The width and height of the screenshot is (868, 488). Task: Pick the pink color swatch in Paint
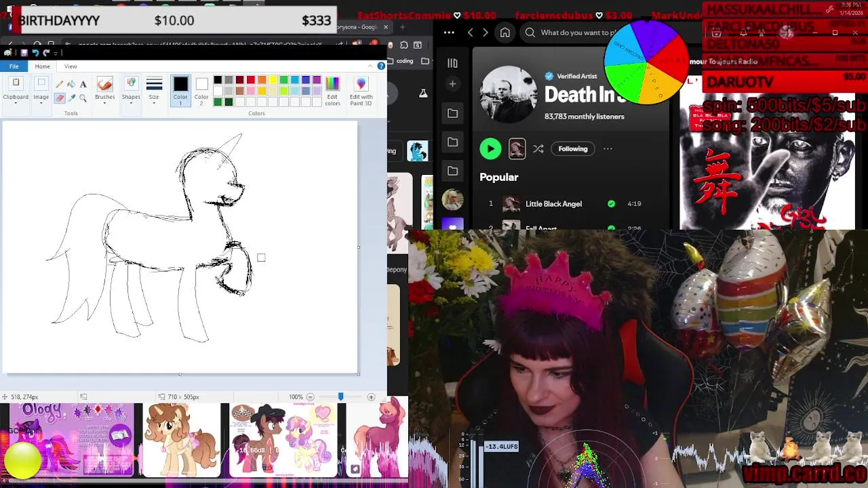click(x=251, y=91)
